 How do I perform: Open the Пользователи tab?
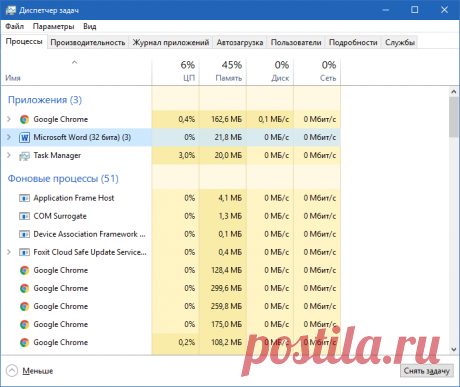(x=296, y=42)
